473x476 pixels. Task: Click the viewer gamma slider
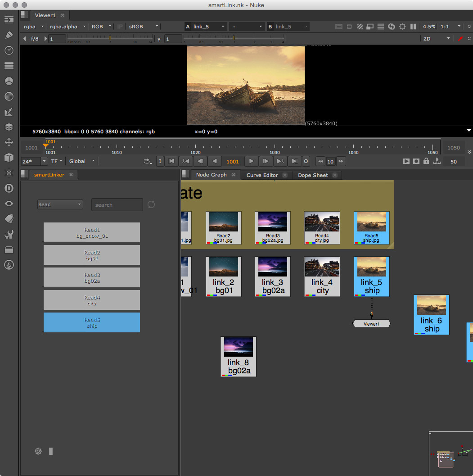[x=233, y=39]
